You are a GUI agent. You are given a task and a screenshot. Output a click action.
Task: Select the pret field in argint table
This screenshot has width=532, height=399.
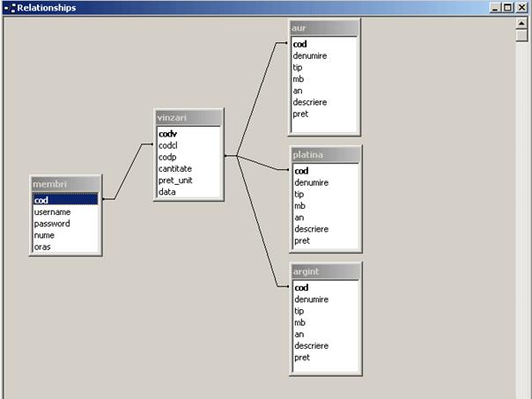click(302, 358)
